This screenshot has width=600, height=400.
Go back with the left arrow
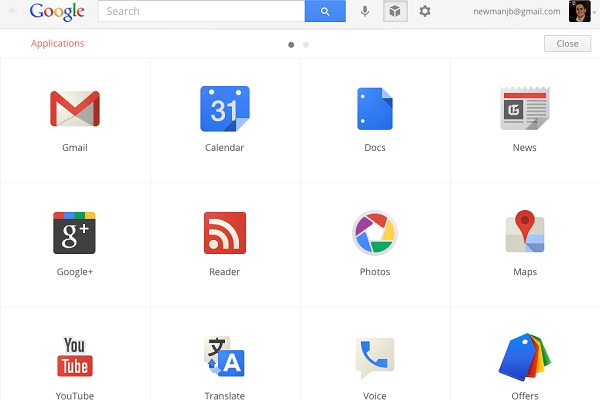pos(14,11)
